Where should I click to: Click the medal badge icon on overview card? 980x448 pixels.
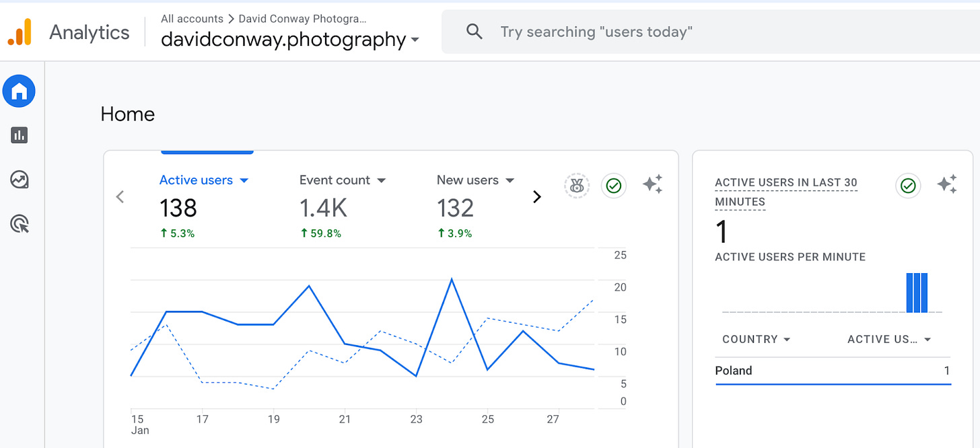577,186
